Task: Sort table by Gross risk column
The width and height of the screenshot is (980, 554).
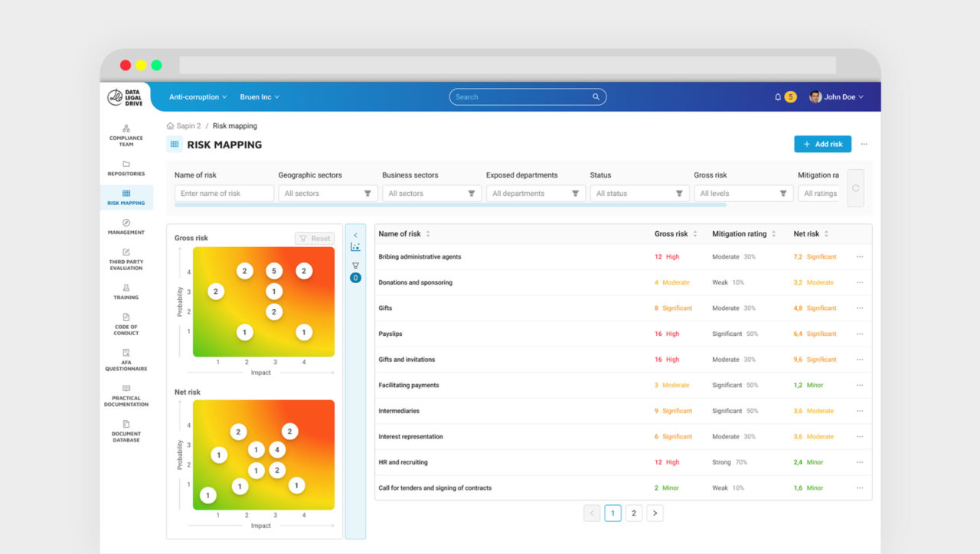Action: coord(695,234)
